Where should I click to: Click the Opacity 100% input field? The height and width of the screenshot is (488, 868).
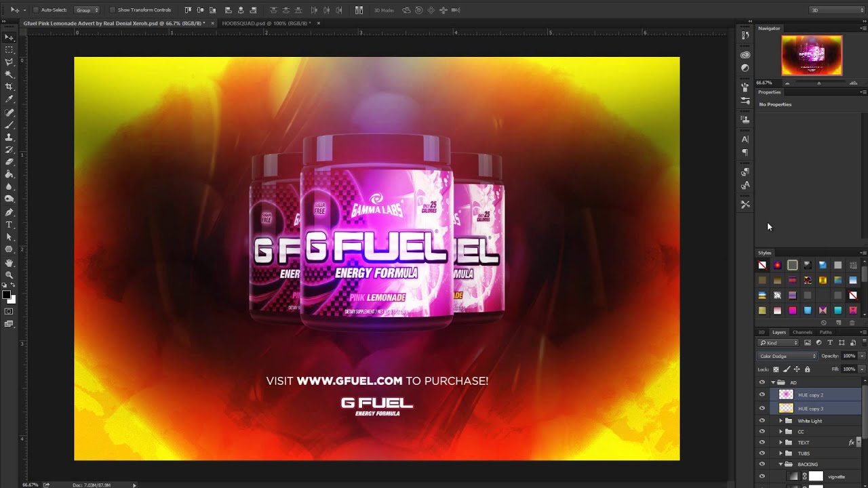tap(849, 356)
